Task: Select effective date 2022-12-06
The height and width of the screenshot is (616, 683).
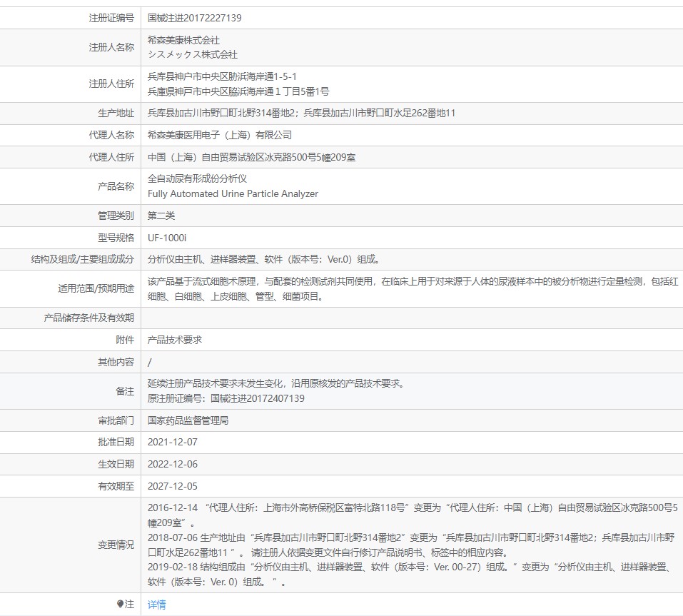Action: click(173, 465)
